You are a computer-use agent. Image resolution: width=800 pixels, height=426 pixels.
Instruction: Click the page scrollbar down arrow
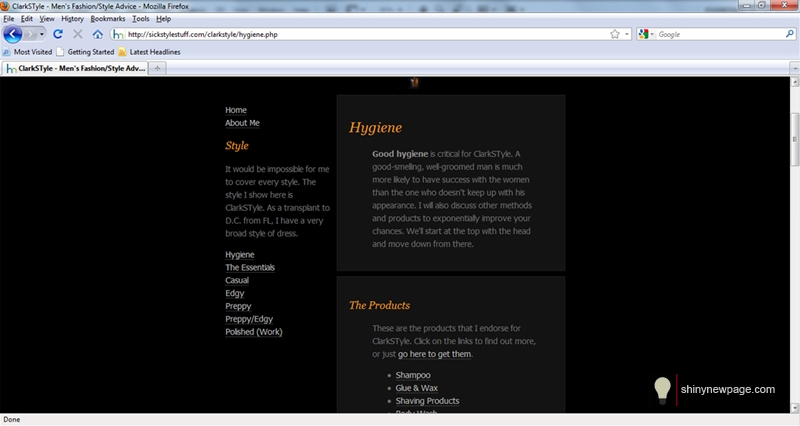(794, 408)
